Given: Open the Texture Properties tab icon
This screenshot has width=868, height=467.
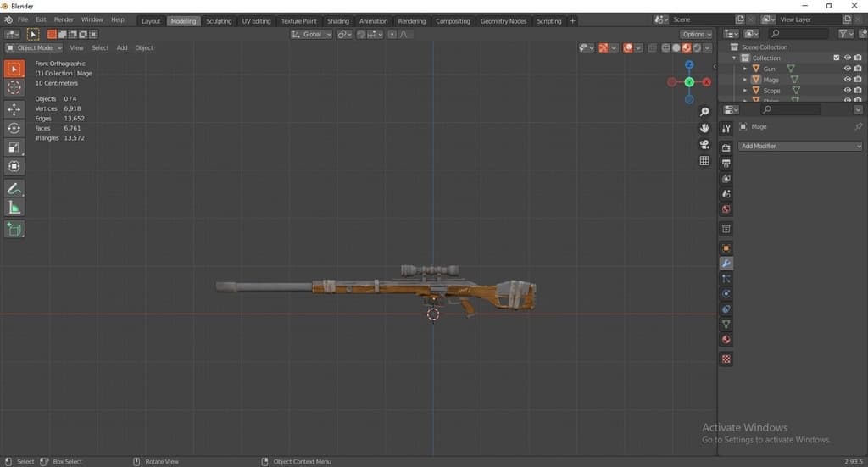Looking at the screenshot, I should pos(726,359).
